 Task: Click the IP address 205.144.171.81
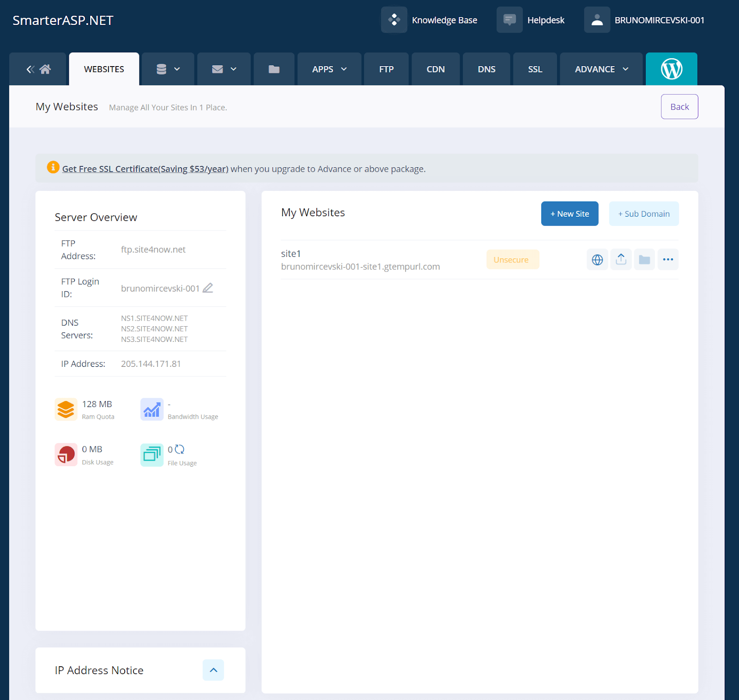click(151, 364)
